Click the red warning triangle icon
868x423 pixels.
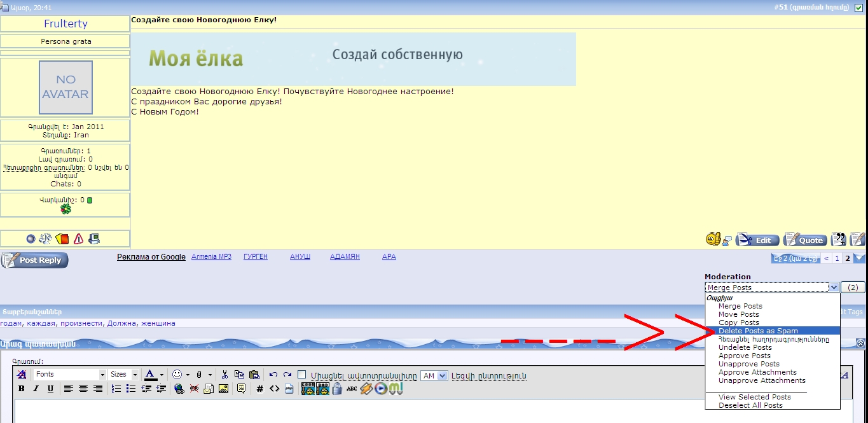78,239
